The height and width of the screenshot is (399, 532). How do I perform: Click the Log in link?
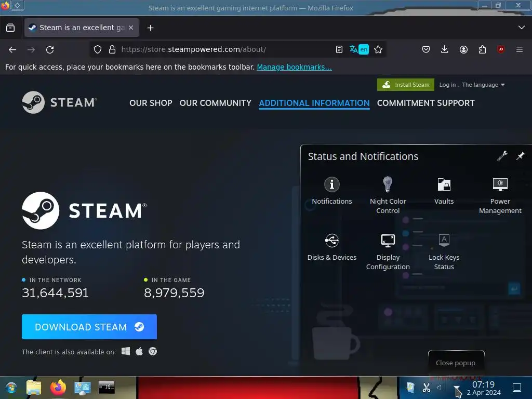pyautogui.click(x=447, y=85)
